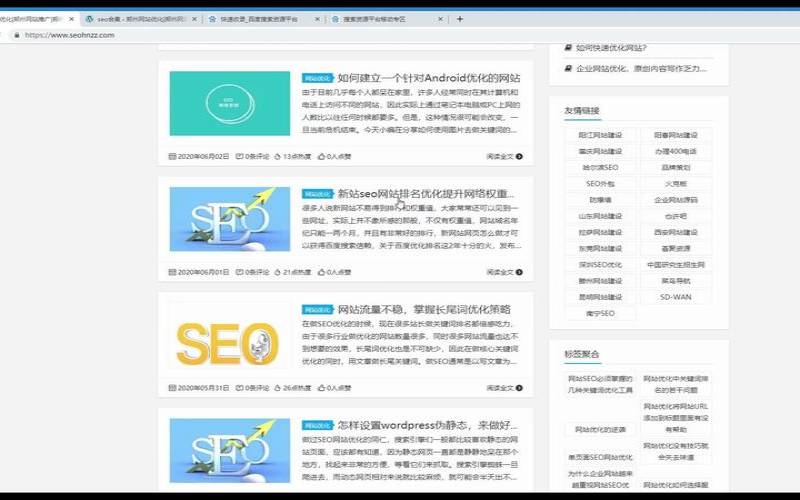The image size is (800, 500).
Task: Open the 南宁SEO friend link
Action: [x=601, y=313]
